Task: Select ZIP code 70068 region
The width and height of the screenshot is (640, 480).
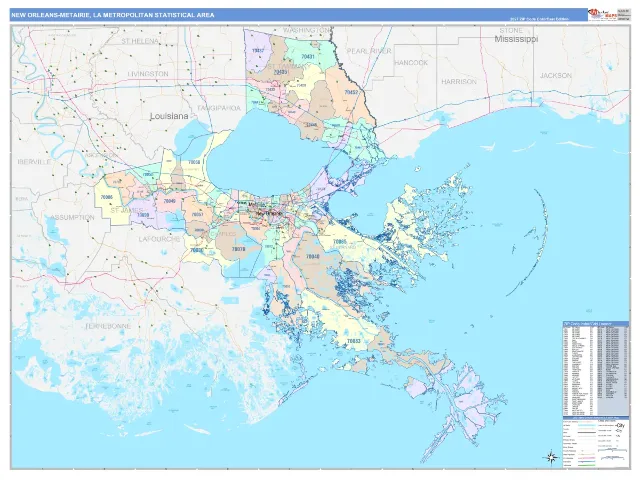Action: click(x=194, y=162)
